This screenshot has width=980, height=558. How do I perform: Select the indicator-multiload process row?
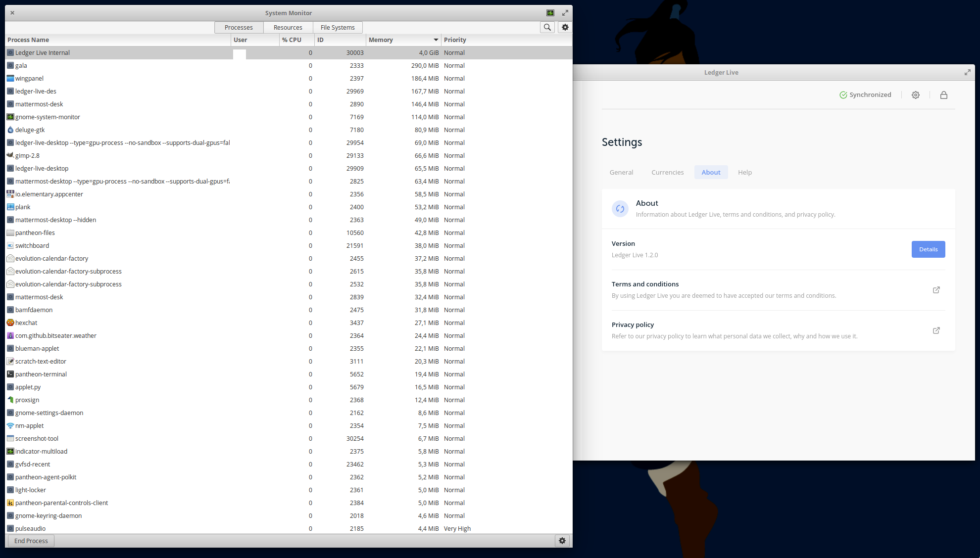[289, 451]
